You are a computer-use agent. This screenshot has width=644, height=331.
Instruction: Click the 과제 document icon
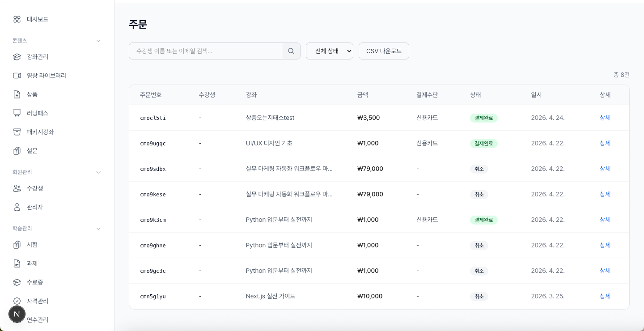click(x=17, y=263)
